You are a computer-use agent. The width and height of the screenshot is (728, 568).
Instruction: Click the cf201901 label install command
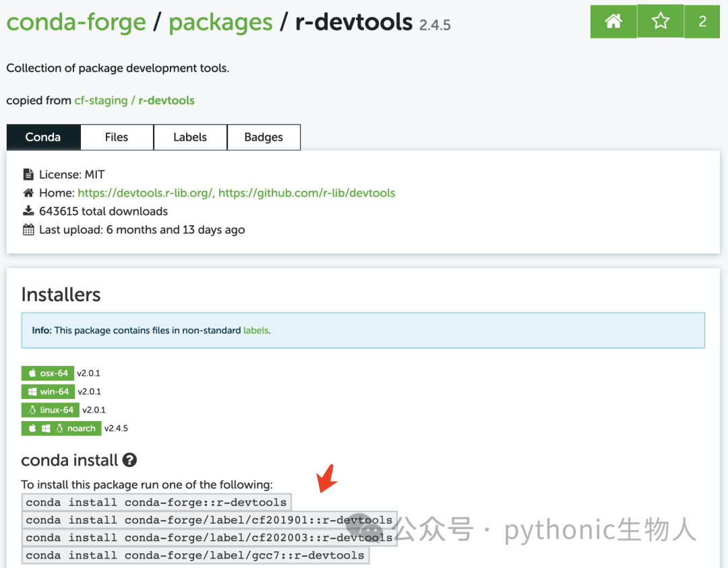(210, 519)
